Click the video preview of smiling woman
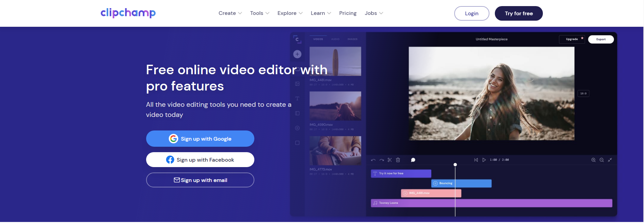The width and height of the screenshot is (644, 223). pos(491,94)
